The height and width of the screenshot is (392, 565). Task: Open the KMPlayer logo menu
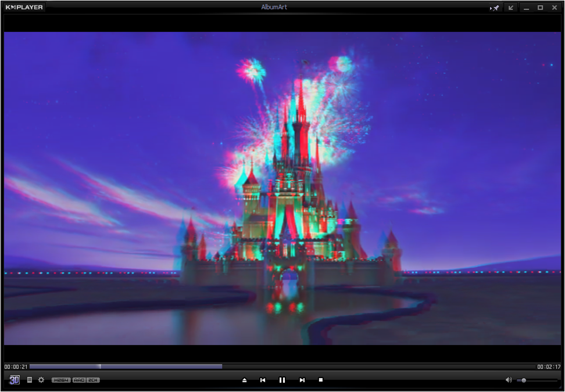[24, 7]
